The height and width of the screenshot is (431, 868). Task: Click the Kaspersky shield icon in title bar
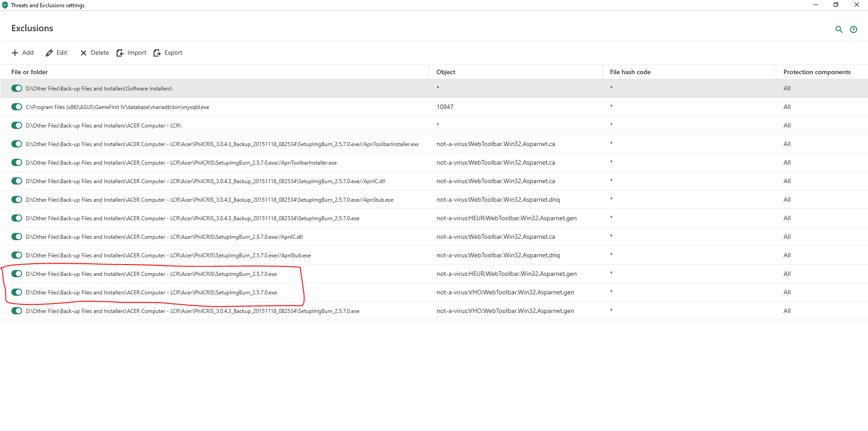[5, 5]
